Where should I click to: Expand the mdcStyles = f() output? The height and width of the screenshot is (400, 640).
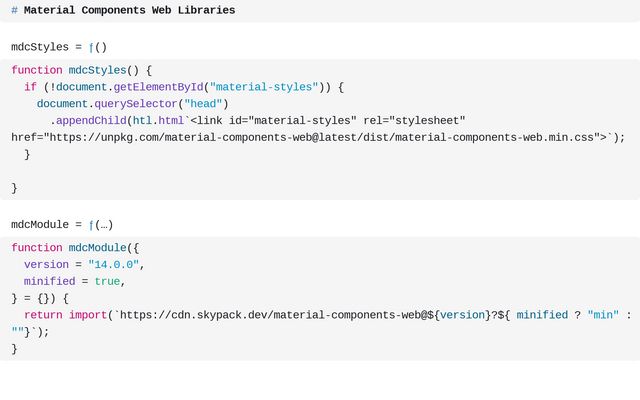pos(59,47)
